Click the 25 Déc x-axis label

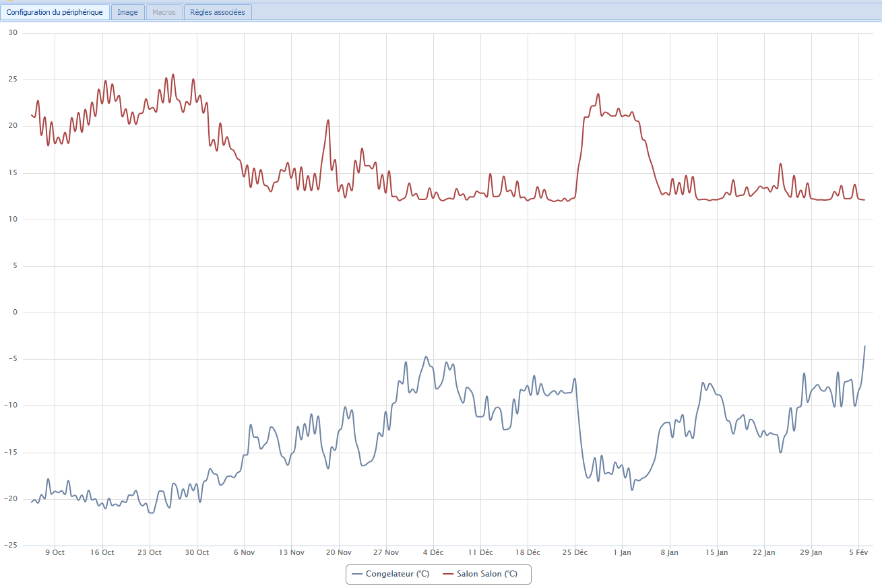tap(575, 552)
